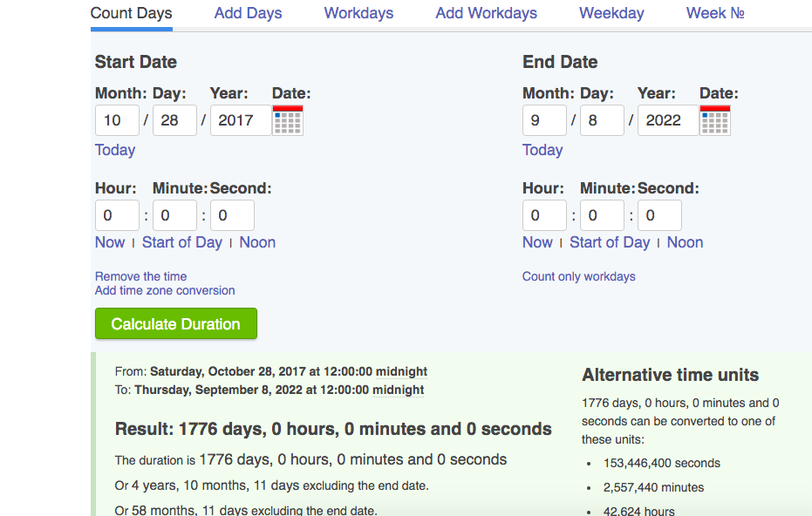Set End Date with the Today link
The image size is (812, 516).
[x=542, y=150]
